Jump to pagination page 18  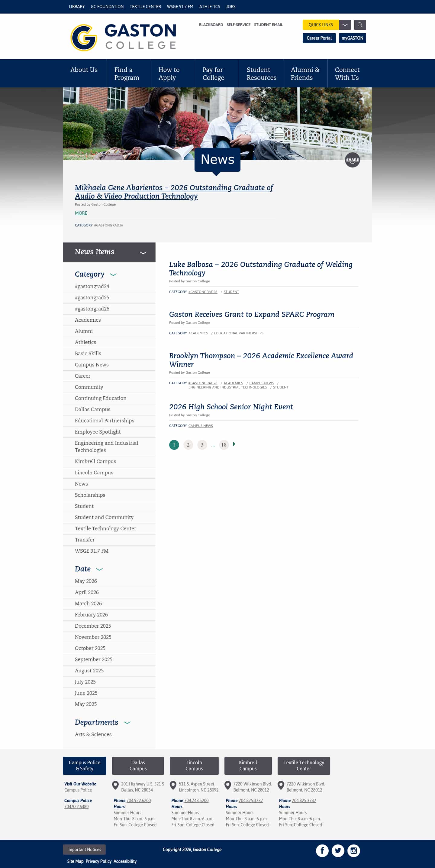[224, 445]
